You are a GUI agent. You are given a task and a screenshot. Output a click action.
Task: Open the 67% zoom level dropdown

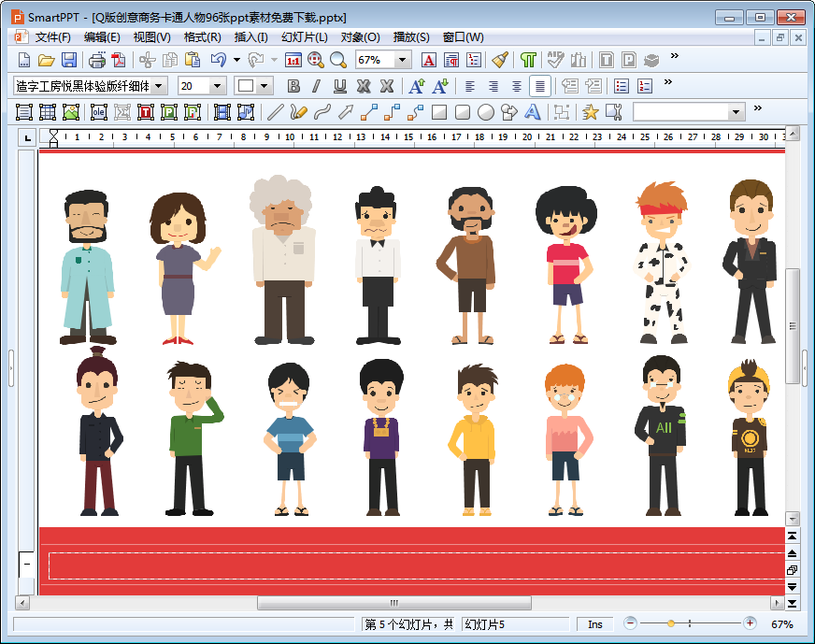[x=402, y=61]
